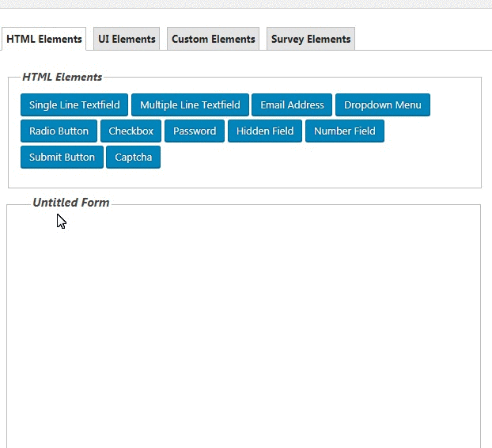Add a Radio Button element

coord(59,131)
